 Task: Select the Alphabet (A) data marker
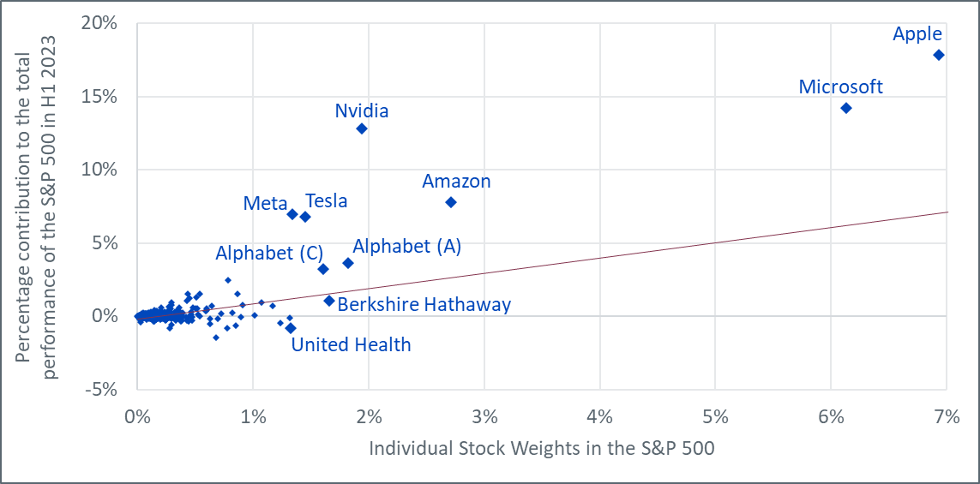click(348, 263)
